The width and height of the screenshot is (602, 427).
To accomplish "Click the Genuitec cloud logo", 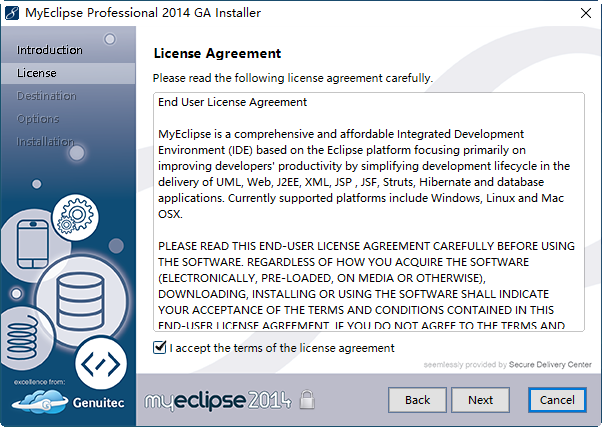I will [36, 402].
